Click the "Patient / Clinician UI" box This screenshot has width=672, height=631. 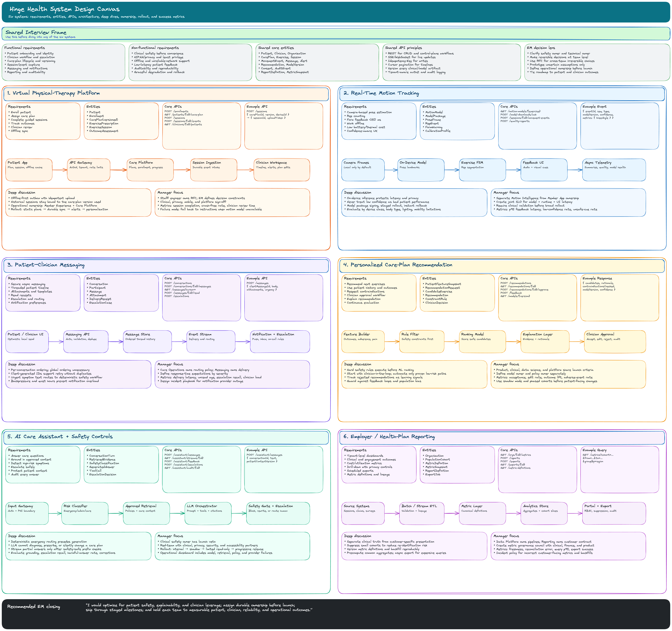point(27,342)
